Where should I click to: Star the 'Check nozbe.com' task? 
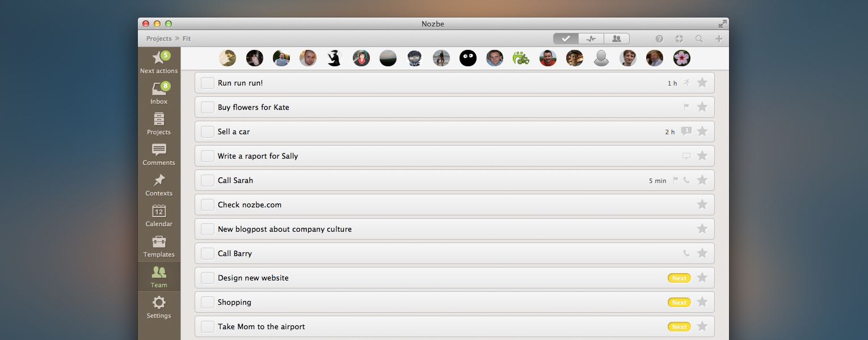point(702,205)
